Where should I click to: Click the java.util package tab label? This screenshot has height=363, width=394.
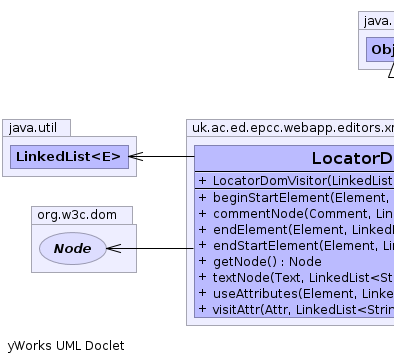[33, 128]
